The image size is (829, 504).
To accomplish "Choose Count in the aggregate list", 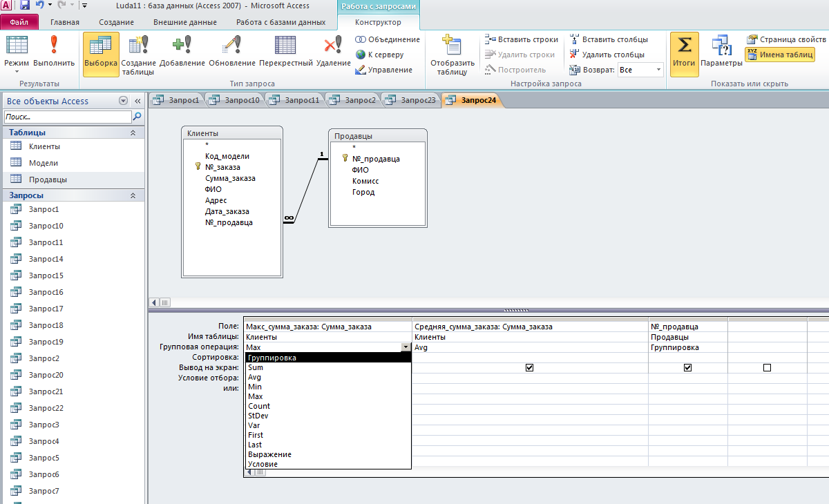I will [328, 406].
